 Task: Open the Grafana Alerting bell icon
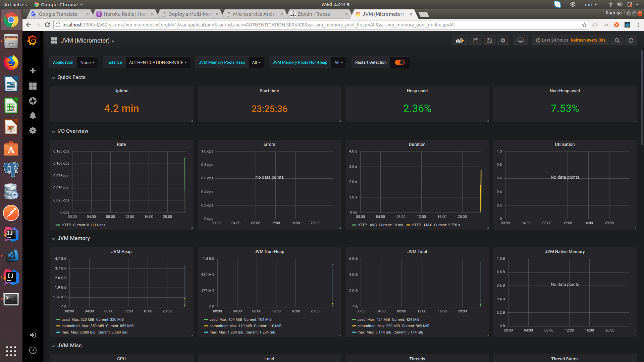pos(33,116)
